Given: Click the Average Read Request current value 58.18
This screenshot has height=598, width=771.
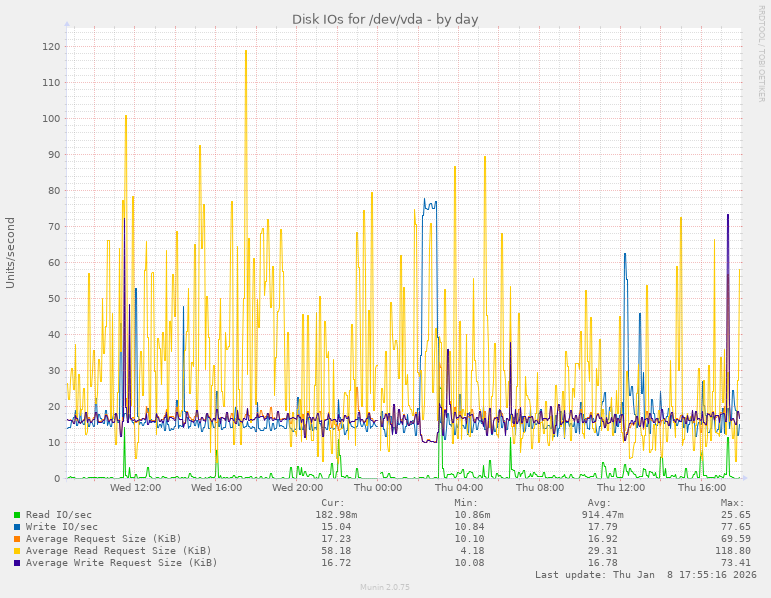Looking at the screenshot, I should point(336,551).
